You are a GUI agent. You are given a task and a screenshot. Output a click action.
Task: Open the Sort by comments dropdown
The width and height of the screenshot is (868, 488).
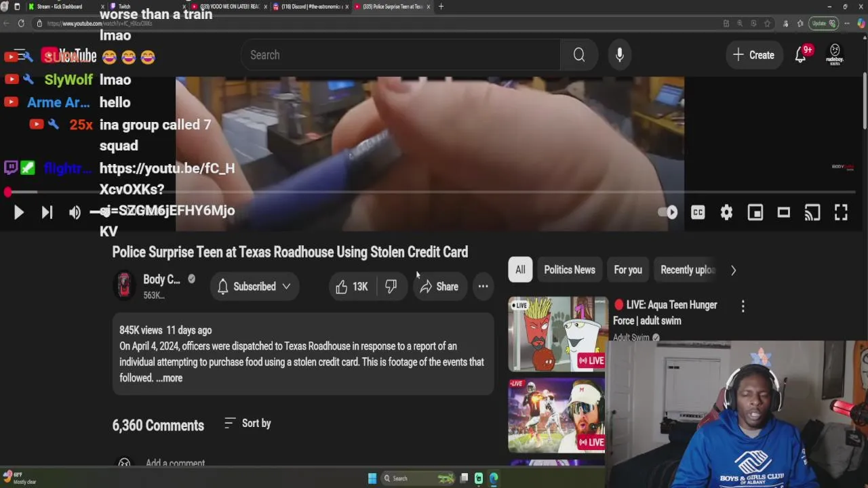pos(248,424)
